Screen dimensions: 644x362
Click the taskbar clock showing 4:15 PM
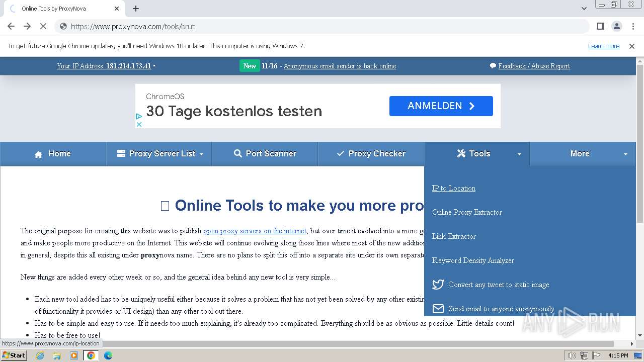[618, 355]
